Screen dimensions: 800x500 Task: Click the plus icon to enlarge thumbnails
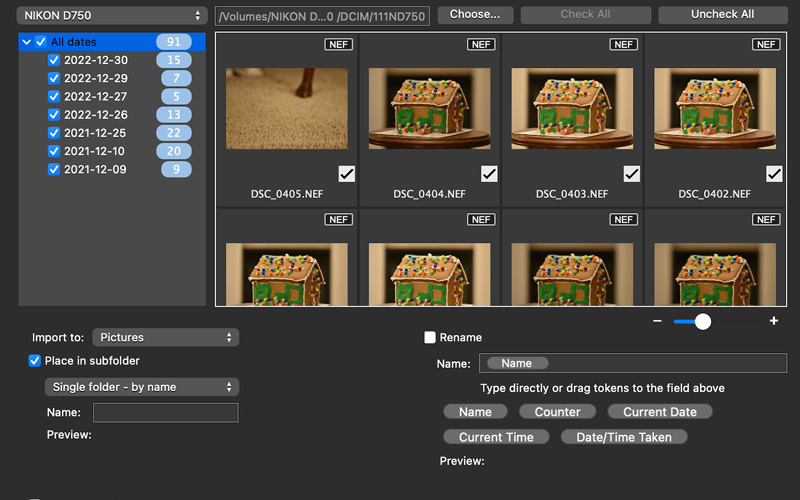point(774,321)
